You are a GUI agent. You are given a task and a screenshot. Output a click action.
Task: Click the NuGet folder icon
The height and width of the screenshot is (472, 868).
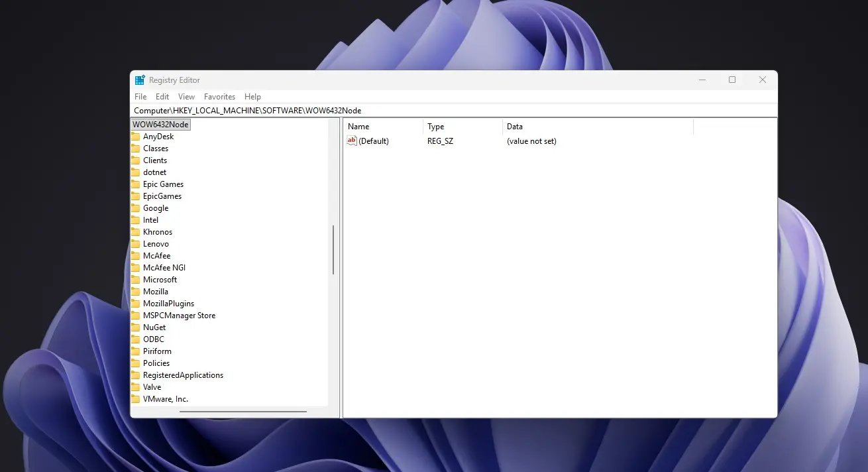click(135, 327)
